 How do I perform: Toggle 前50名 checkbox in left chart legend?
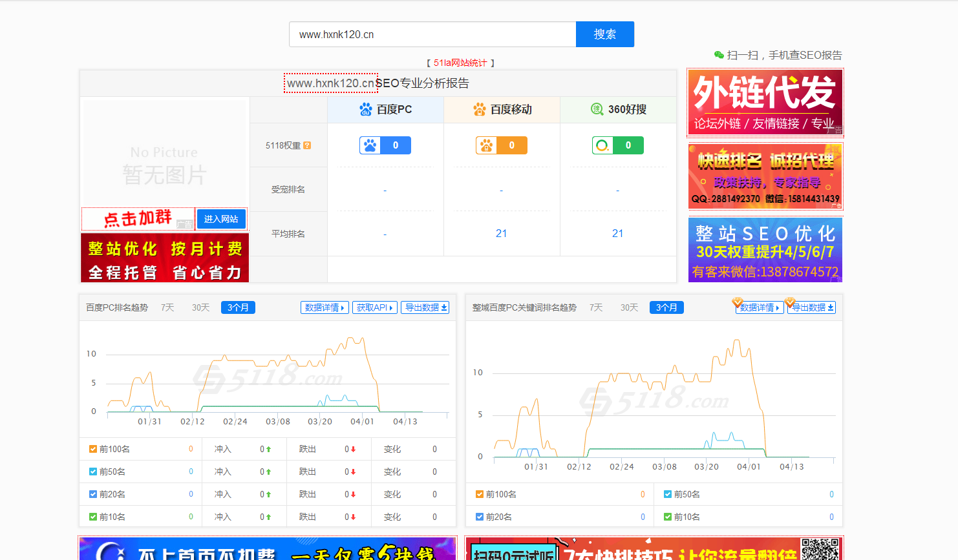[x=93, y=472]
